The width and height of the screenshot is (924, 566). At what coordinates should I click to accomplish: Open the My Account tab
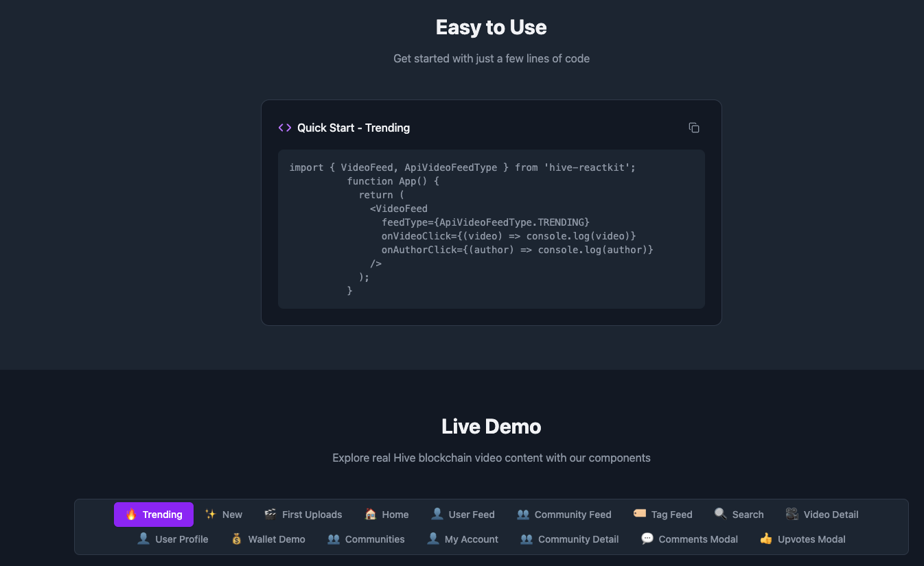463,539
